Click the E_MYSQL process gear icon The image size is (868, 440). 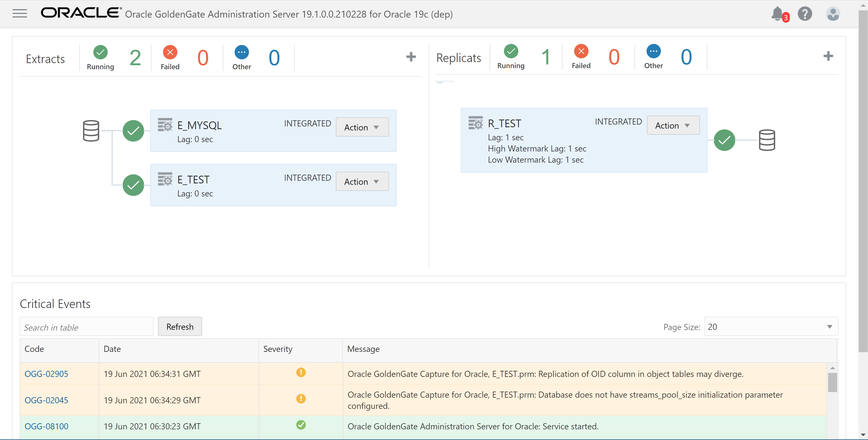(165, 125)
